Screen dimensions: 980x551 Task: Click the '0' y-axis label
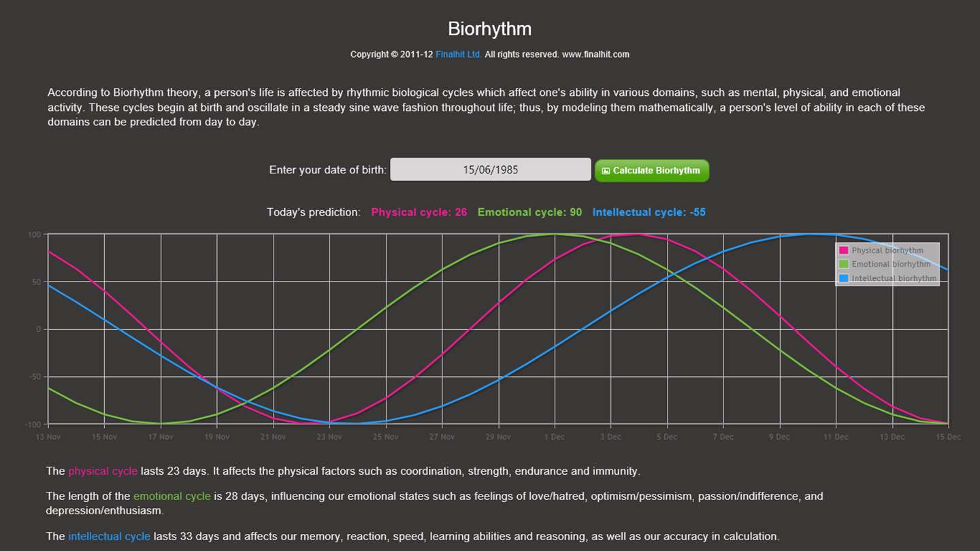pyautogui.click(x=39, y=329)
